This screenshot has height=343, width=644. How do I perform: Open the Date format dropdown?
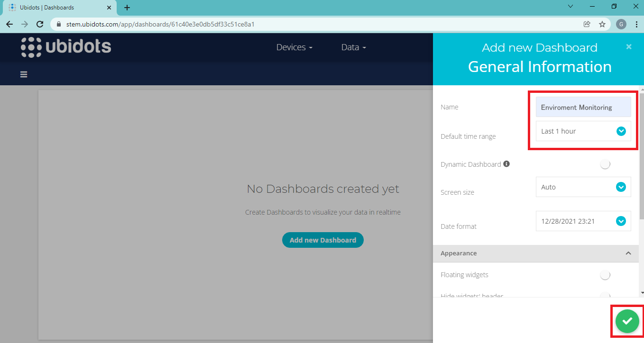pyautogui.click(x=583, y=221)
